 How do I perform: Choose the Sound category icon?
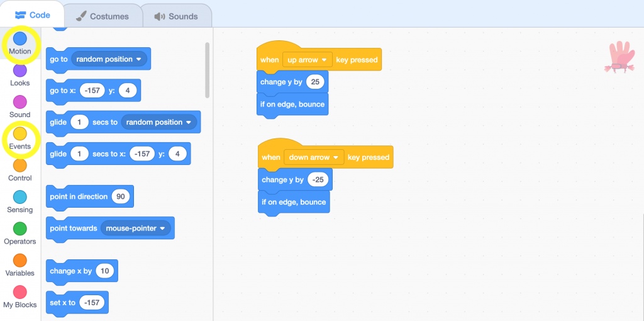pyautogui.click(x=20, y=103)
